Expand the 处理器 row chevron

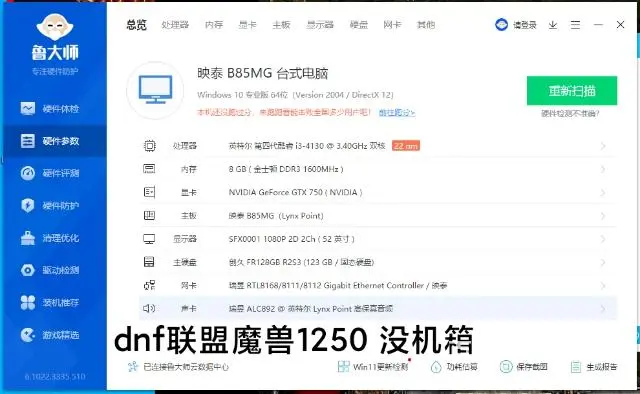tap(603, 146)
